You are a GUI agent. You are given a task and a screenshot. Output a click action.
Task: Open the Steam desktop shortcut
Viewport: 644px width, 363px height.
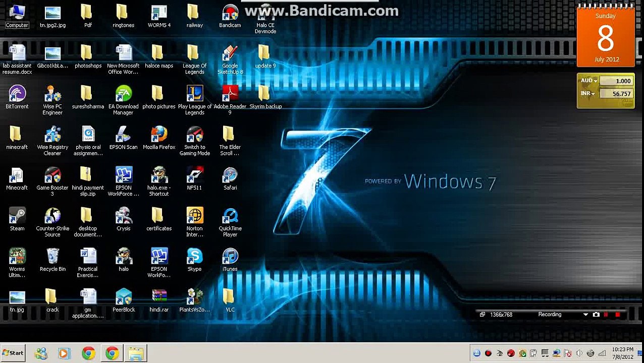[x=17, y=219]
